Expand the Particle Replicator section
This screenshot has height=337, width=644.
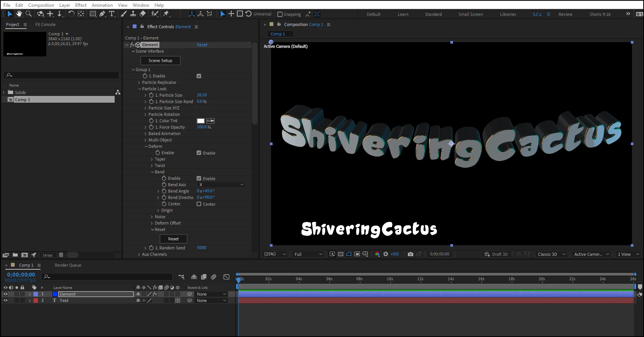[139, 82]
